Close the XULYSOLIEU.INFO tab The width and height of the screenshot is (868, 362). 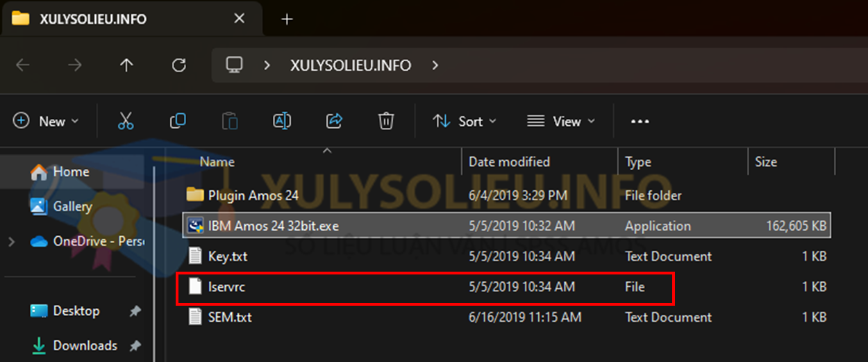240,19
